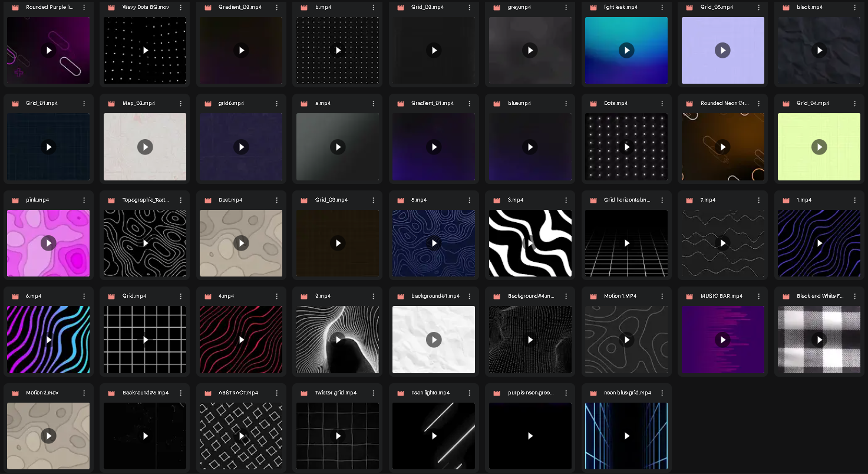Open the options menu for ABSTRACT.mp4

tap(276, 393)
